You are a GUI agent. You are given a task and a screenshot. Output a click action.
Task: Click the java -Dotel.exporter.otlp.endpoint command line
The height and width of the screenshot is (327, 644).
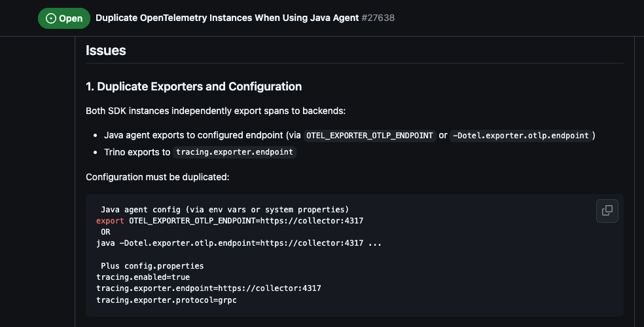click(238, 243)
